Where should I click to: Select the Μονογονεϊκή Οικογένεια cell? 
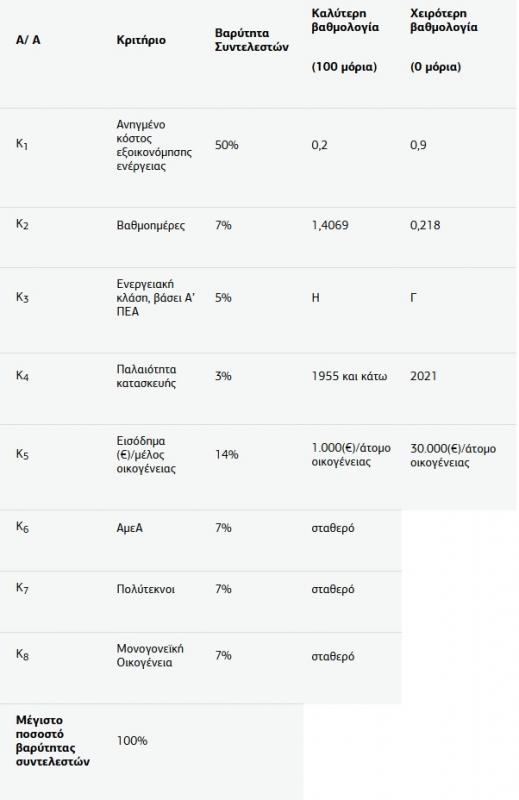coord(150,656)
